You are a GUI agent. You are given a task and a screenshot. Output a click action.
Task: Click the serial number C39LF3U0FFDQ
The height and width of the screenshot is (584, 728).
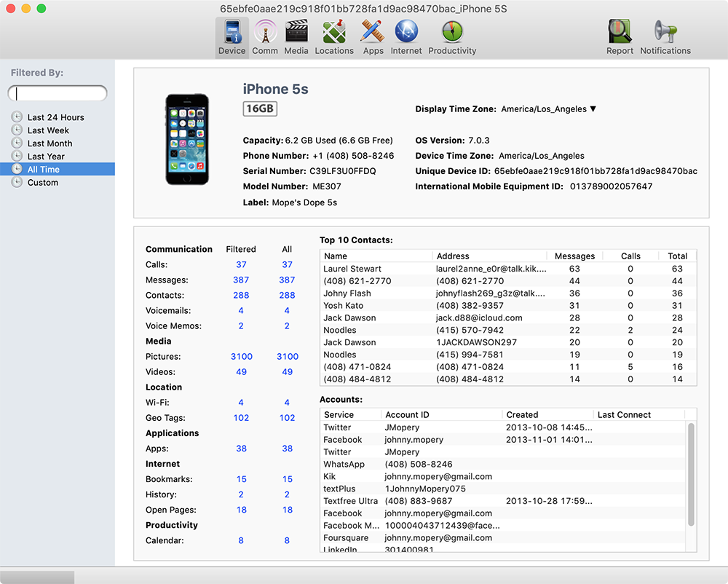coord(343,171)
